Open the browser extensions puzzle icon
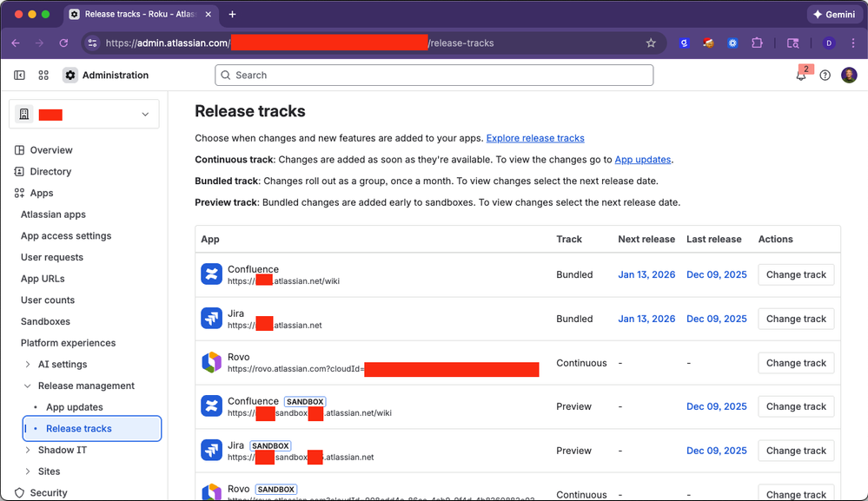 click(x=757, y=43)
